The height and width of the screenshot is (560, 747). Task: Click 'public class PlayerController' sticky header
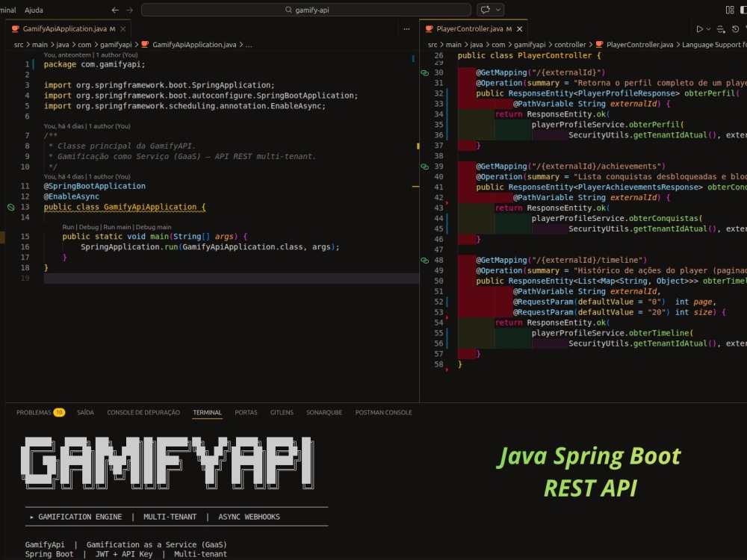[530, 56]
